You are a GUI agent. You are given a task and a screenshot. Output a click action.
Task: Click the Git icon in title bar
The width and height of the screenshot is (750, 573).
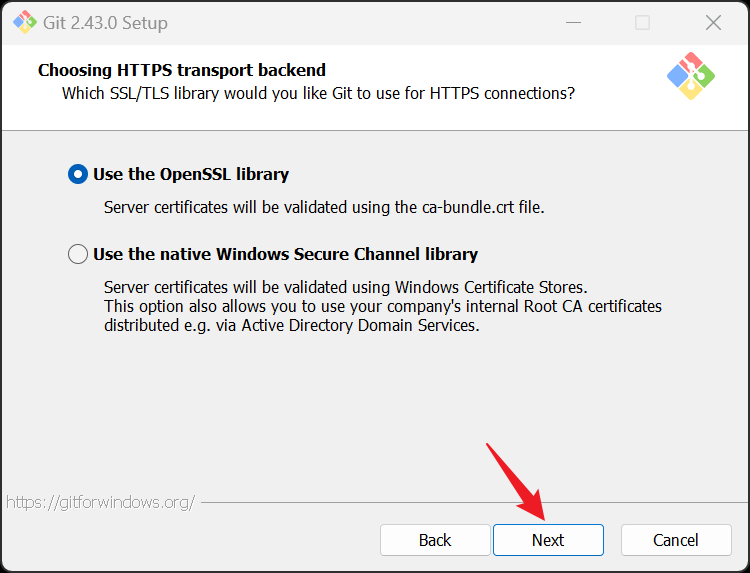click(x=24, y=22)
